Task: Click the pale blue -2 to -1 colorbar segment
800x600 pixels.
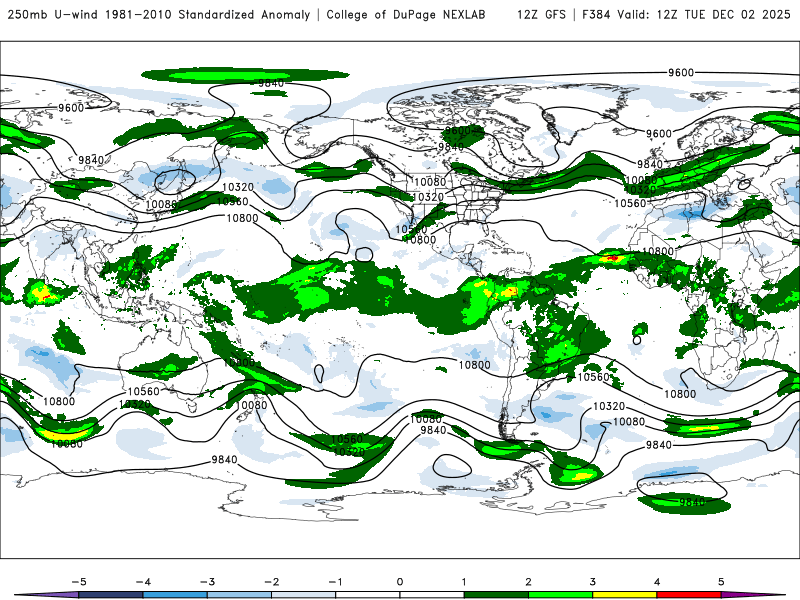Action: [304, 595]
